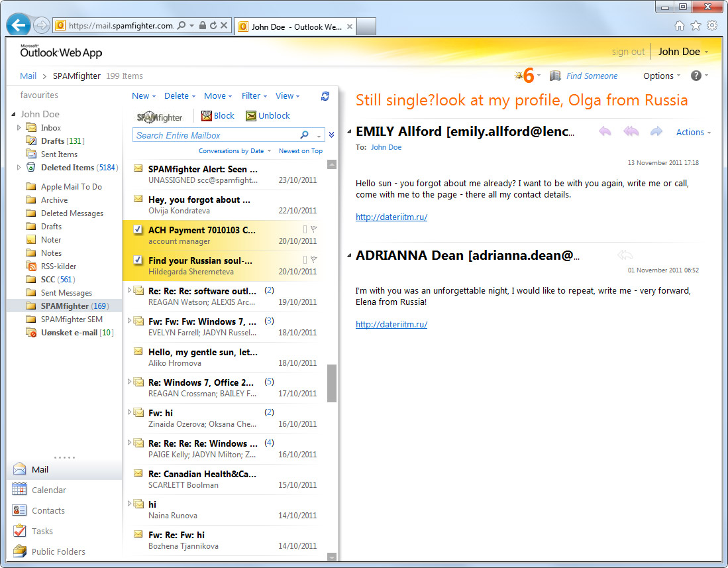Click the Find Someone link
This screenshot has height=568, width=728.
point(592,76)
